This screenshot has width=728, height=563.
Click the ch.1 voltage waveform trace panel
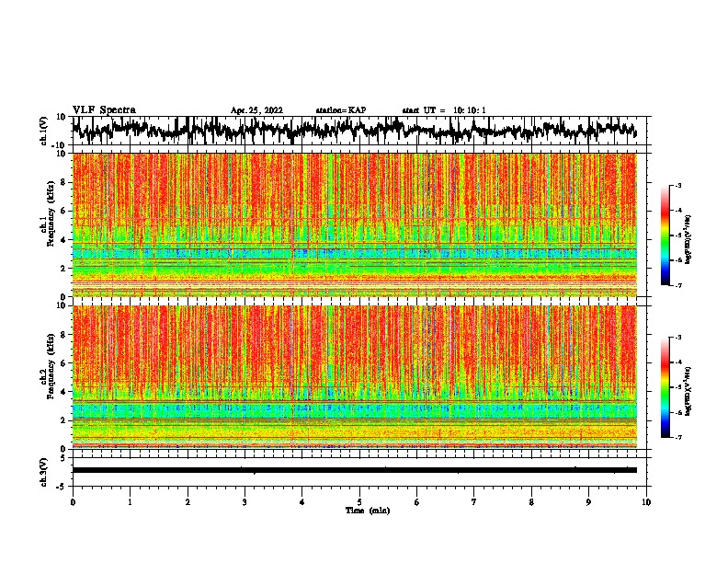tap(358, 131)
